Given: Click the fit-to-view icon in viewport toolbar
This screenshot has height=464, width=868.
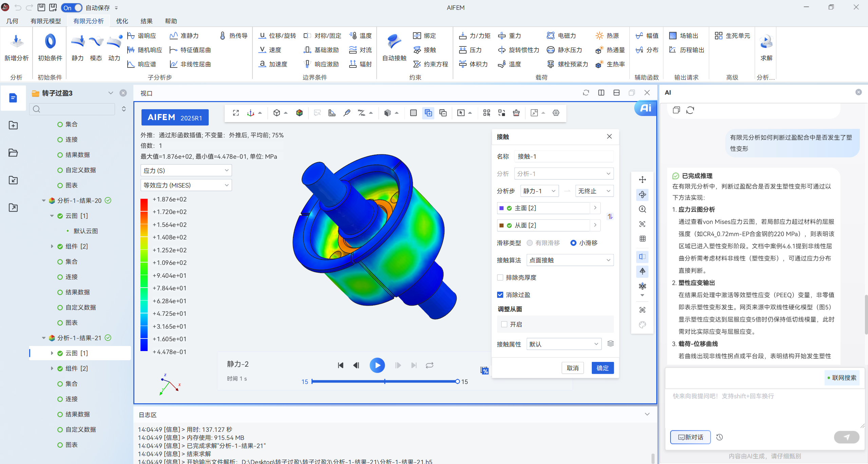Looking at the screenshot, I should pyautogui.click(x=236, y=113).
